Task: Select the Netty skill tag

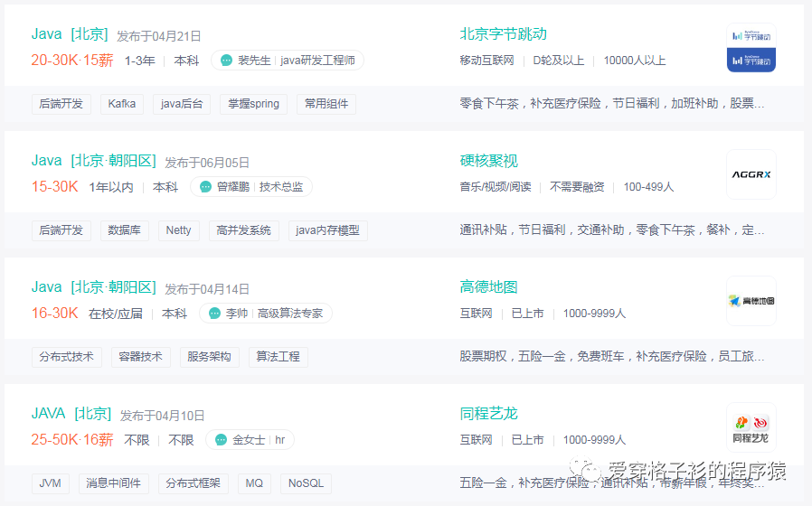Action: (x=179, y=230)
